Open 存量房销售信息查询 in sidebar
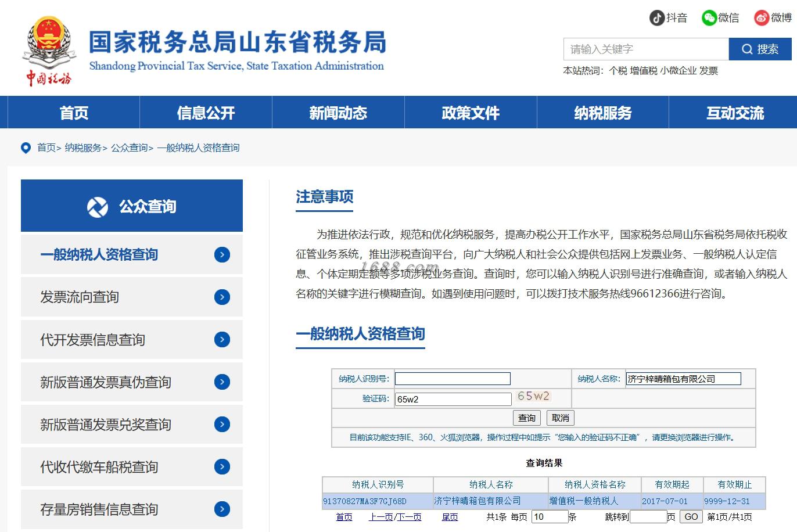The width and height of the screenshot is (797, 532). pyautogui.click(x=132, y=509)
